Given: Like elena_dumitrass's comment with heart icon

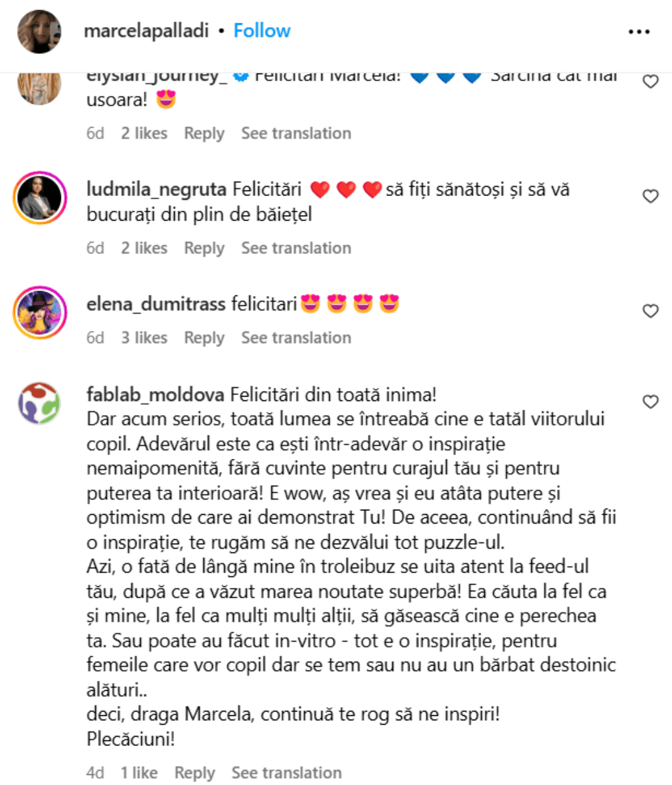Looking at the screenshot, I should coord(651,311).
